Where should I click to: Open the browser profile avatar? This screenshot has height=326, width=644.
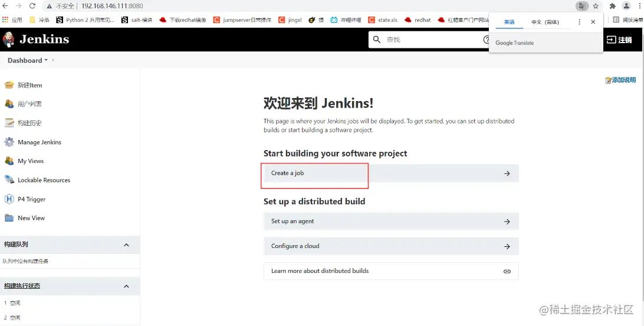click(626, 6)
